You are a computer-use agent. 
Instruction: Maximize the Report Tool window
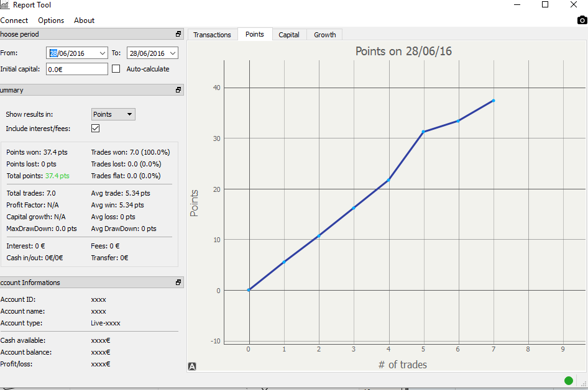pos(545,4)
